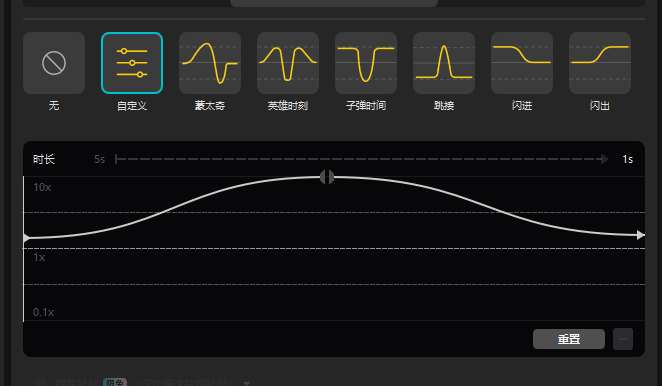Click the 重置 reset button
Image resolution: width=662 pixels, height=386 pixels.
click(x=569, y=339)
